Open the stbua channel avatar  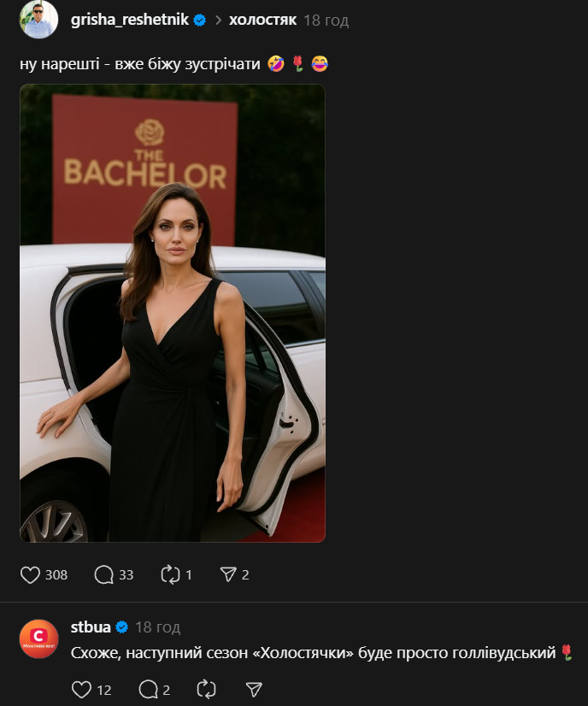coord(38,638)
